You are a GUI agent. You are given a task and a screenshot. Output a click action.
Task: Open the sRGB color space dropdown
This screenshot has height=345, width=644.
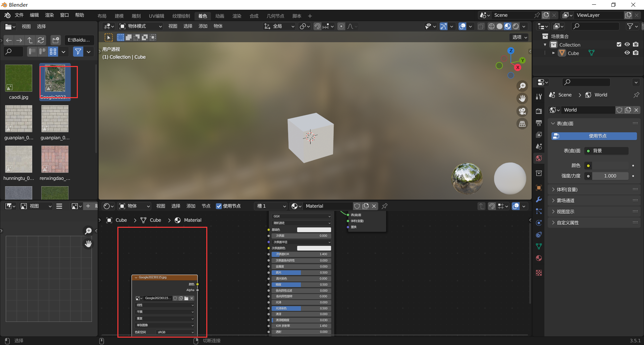pyautogui.click(x=176, y=332)
